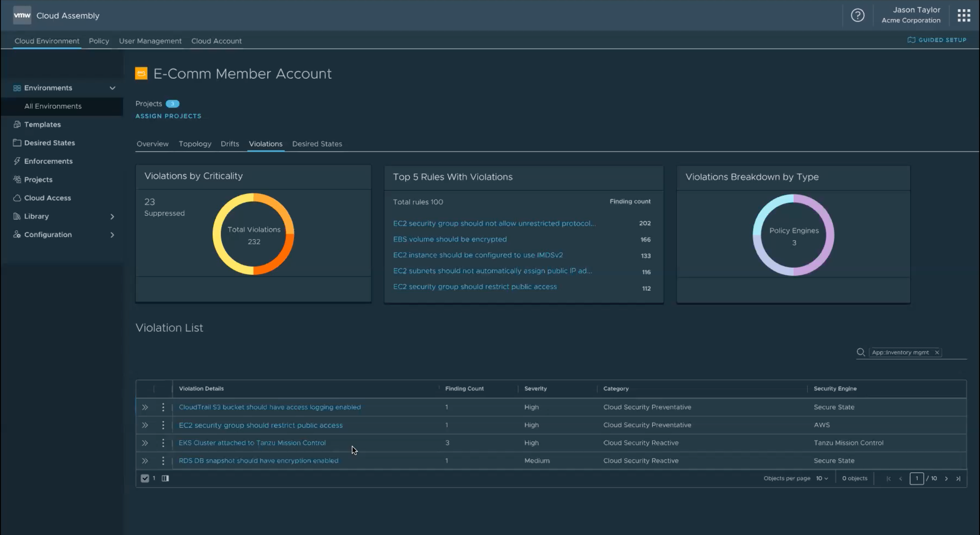The image size is (980, 535).
Task: Click the Desired States folder icon
Action: click(x=17, y=143)
